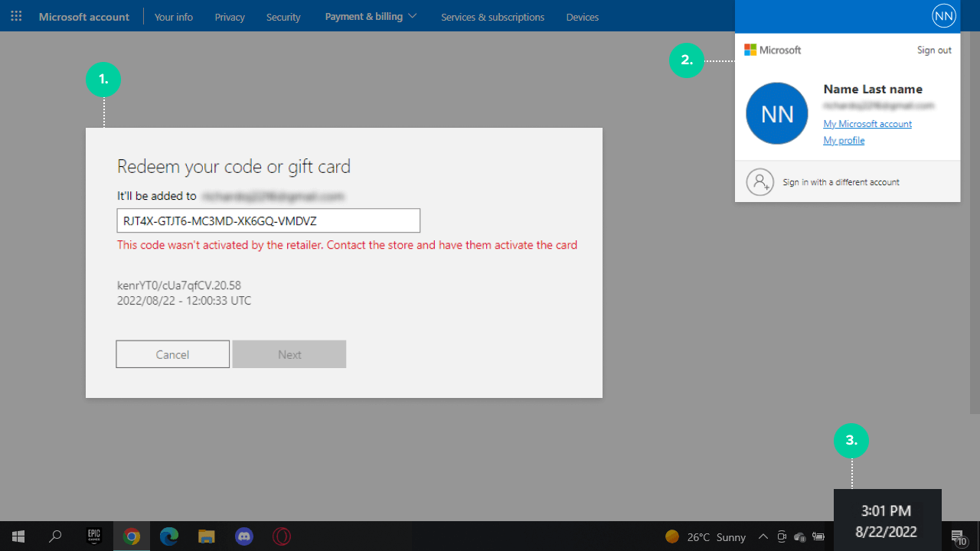Click the page vertical scrollbar
Image resolution: width=980 pixels, height=551 pixels.
975,222
